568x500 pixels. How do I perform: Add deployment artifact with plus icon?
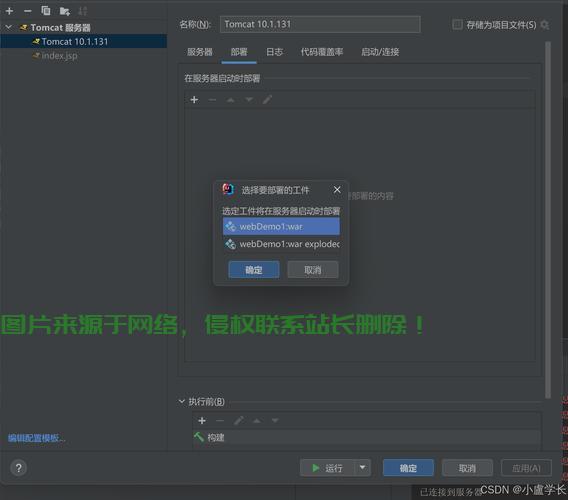tap(194, 100)
